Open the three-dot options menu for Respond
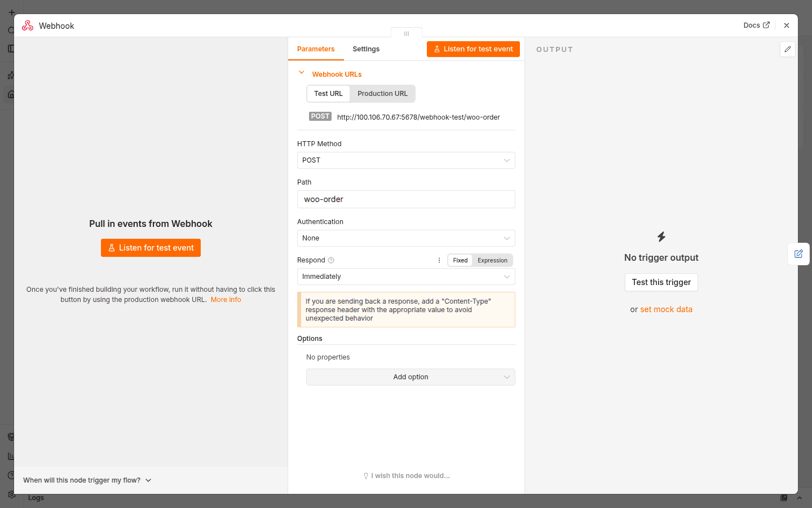This screenshot has height=508, width=812. [x=439, y=260]
